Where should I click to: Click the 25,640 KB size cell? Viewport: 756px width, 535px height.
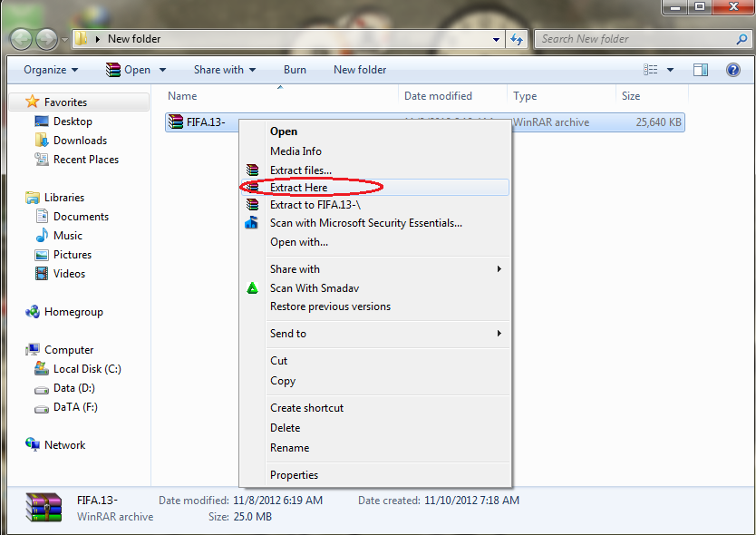click(658, 122)
